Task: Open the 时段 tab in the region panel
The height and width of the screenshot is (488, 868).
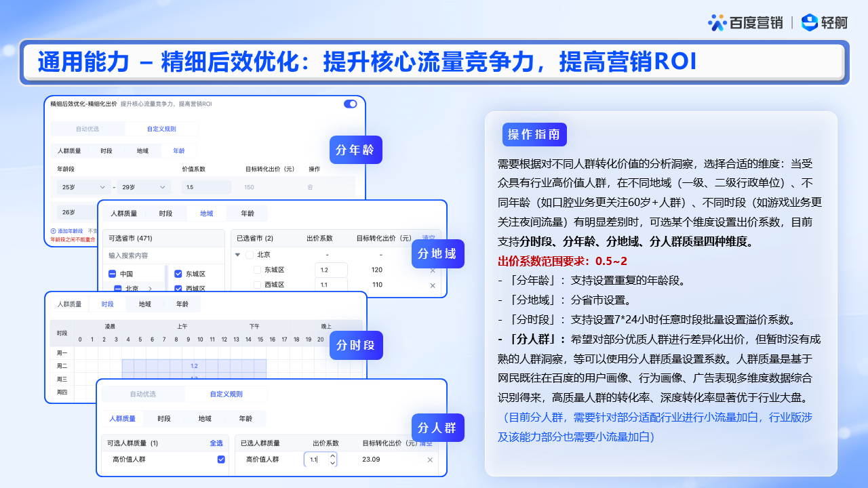Action: (165, 213)
